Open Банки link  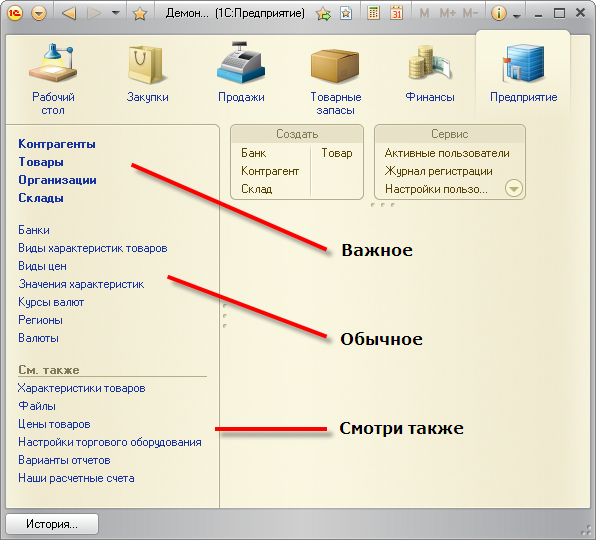point(34,230)
